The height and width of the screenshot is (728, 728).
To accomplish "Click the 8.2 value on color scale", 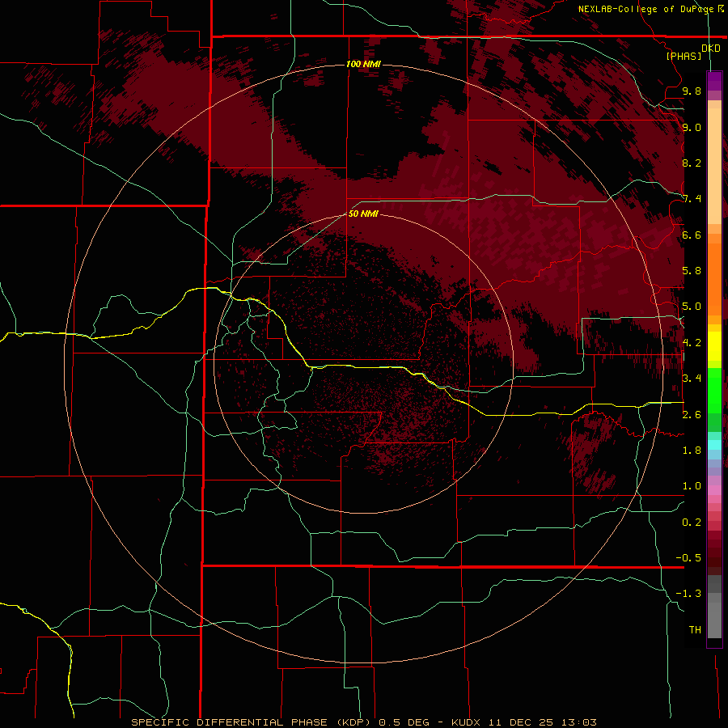I will click(x=692, y=163).
